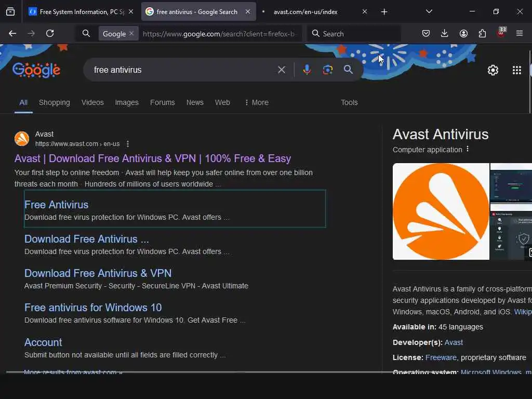The width and height of the screenshot is (532, 399).
Task: Switch to the News tab
Action: [195, 102]
